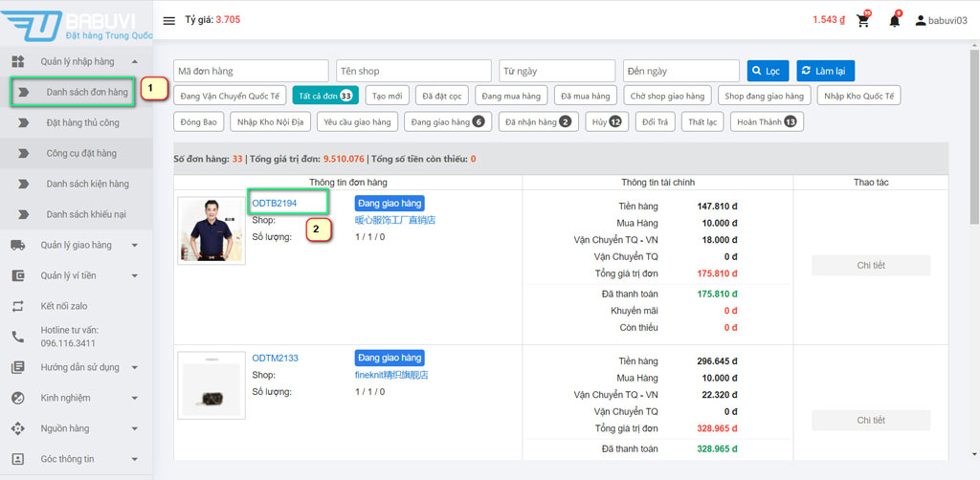Click the Mã đơn hàng input field
Screen dimensions: 980x480
click(251, 71)
